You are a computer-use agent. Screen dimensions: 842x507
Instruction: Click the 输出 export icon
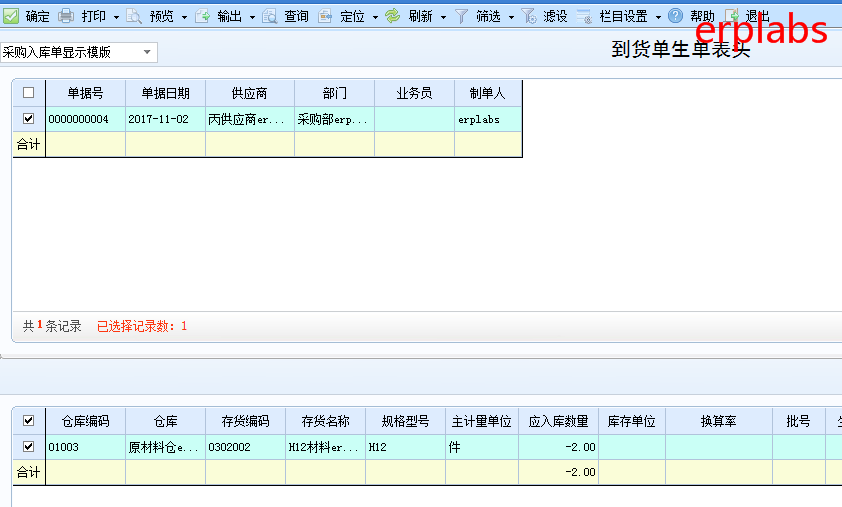click(202, 16)
